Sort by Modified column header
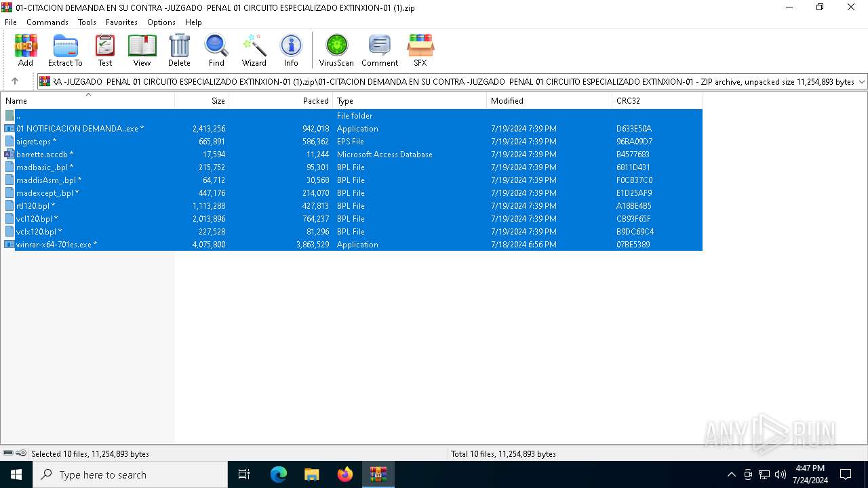 click(549, 100)
